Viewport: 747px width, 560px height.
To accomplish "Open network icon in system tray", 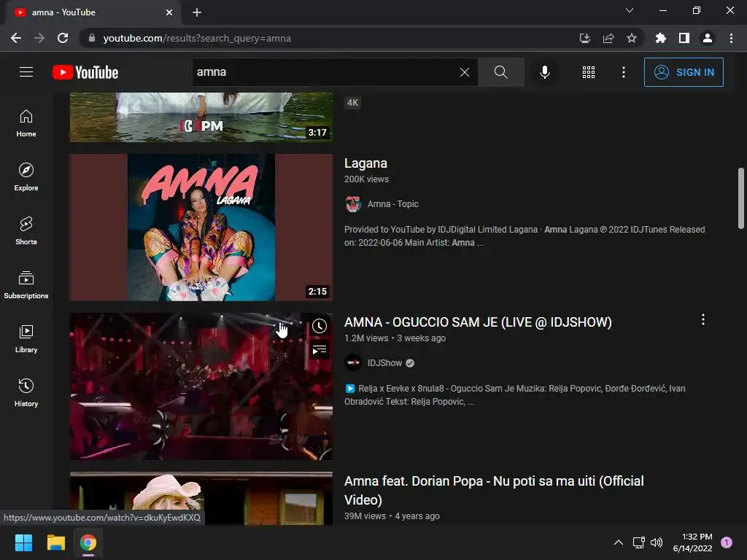I will [638, 542].
